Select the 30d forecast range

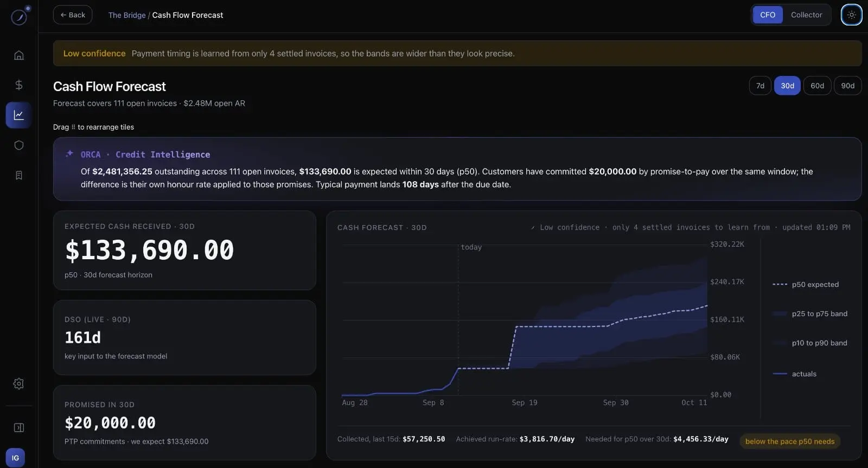(x=787, y=86)
